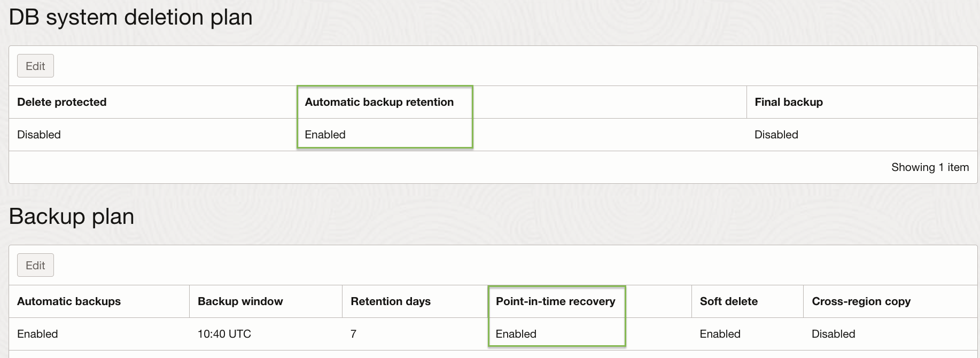Viewport: 980px width, 358px height.
Task: Select the Backup plan heading
Action: [72, 217]
